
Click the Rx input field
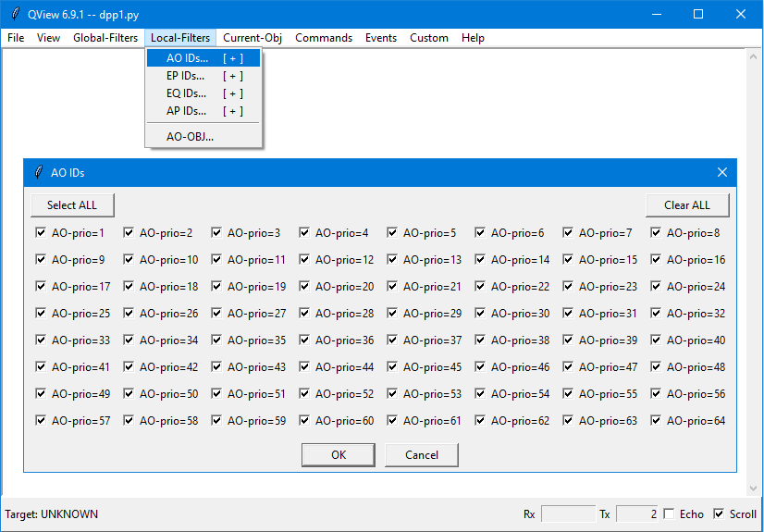(568, 514)
